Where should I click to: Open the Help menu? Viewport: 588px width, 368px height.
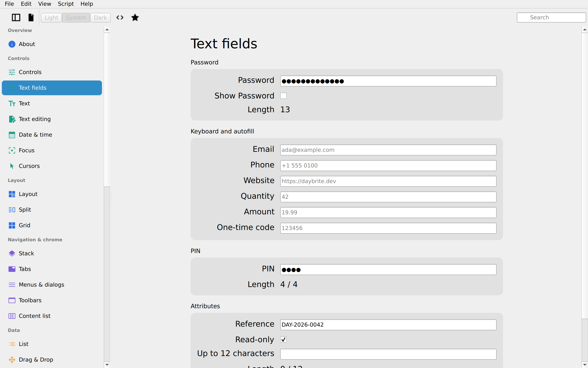tap(87, 4)
